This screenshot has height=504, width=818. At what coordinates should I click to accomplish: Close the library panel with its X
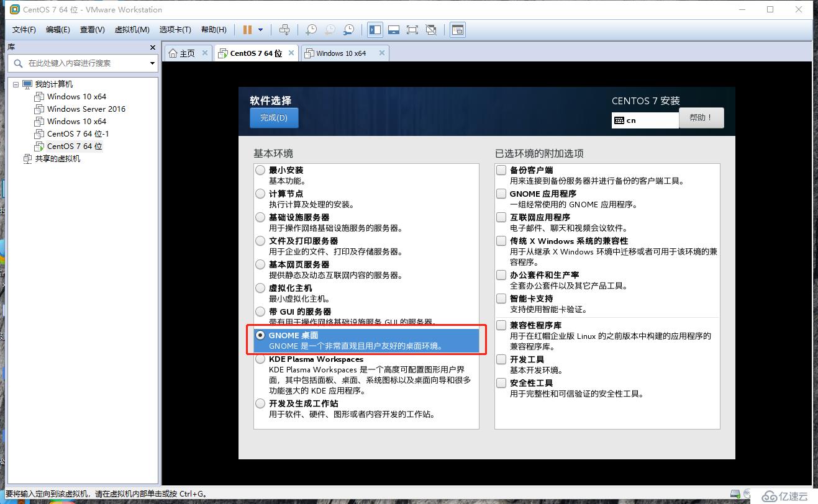pos(153,47)
